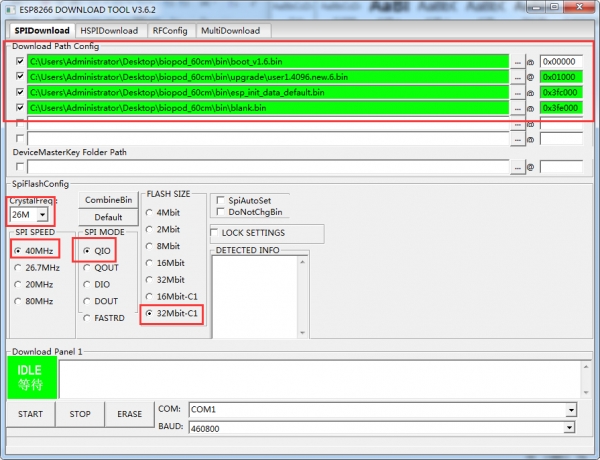600x460 pixels.
Task: Click scroll-down arrow in Detected Info box
Action: [303, 333]
